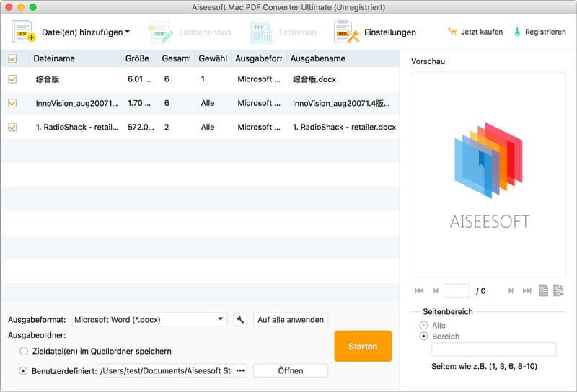Click Microsoft format cell of 综合版 row
The image size is (577, 392).
(259, 79)
